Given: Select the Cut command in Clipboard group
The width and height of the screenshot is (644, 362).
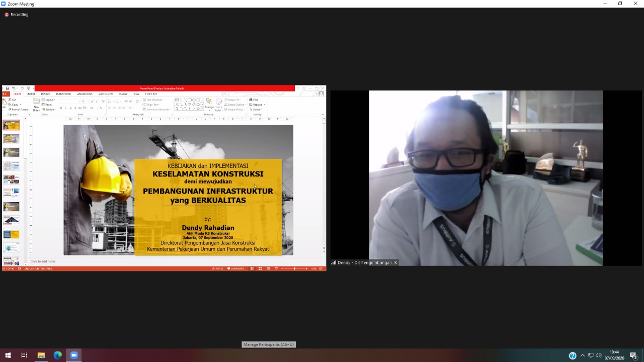Looking at the screenshot, I should point(12,100).
